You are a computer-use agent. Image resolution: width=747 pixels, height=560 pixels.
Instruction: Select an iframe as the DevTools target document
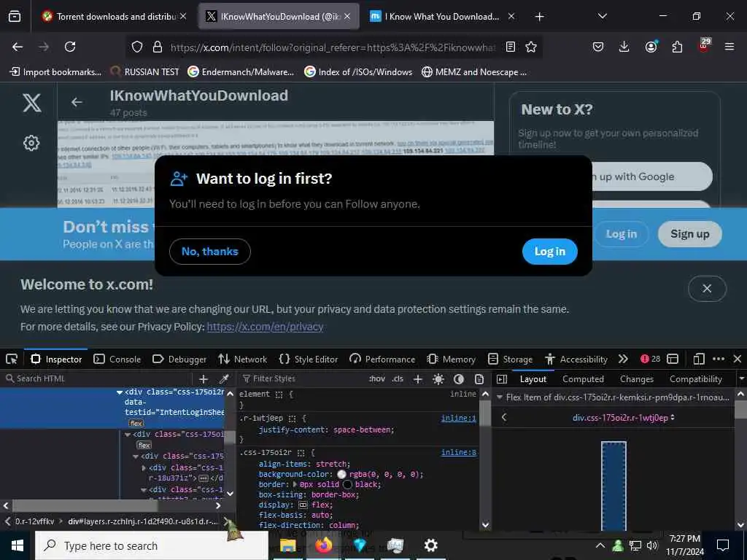(x=673, y=359)
